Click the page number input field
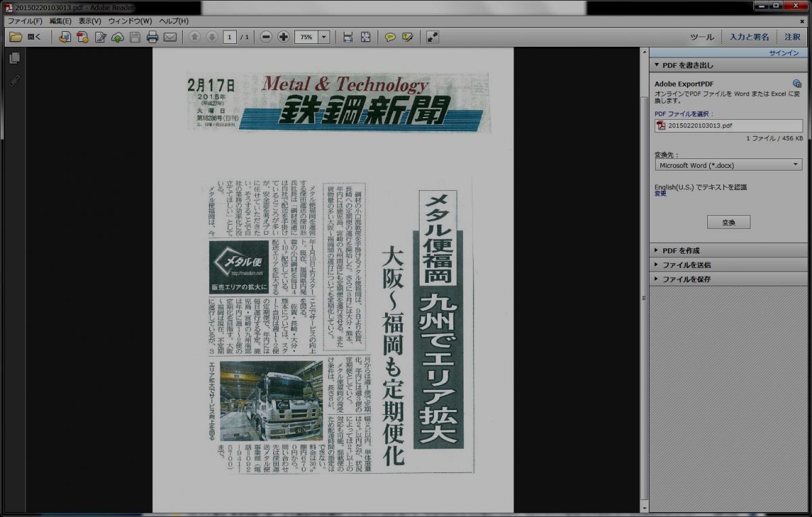This screenshot has height=517, width=812. [x=230, y=37]
